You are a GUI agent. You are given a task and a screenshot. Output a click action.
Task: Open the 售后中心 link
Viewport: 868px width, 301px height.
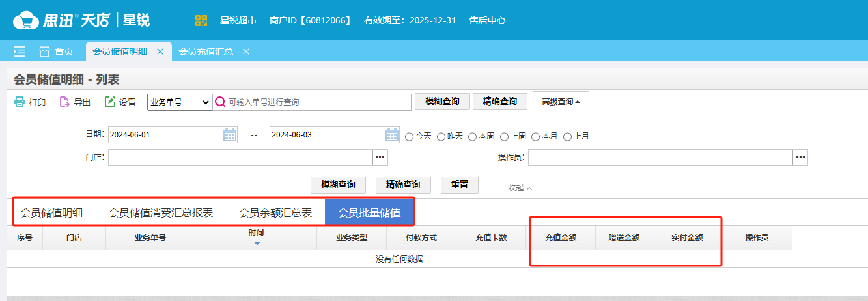[x=488, y=20]
